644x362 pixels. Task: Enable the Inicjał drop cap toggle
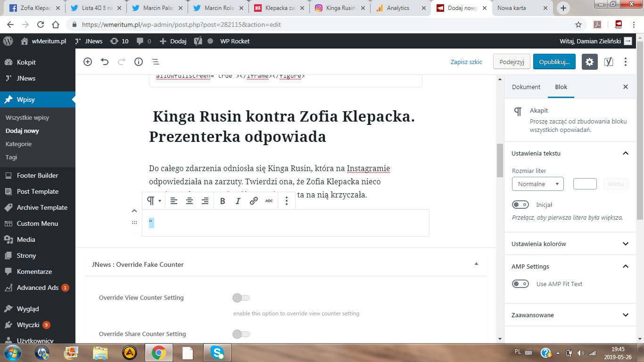pyautogui.click(x=520, y=205)
